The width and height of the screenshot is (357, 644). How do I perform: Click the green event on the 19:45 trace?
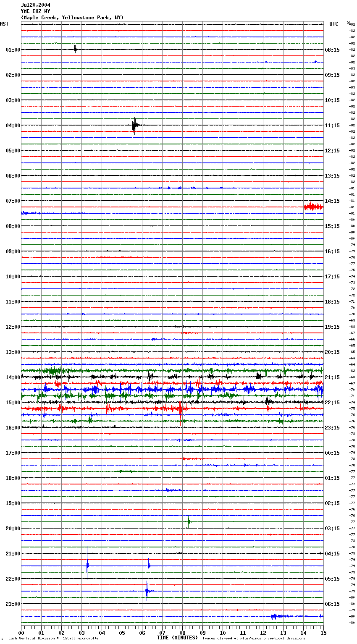(x=189, y=521)
